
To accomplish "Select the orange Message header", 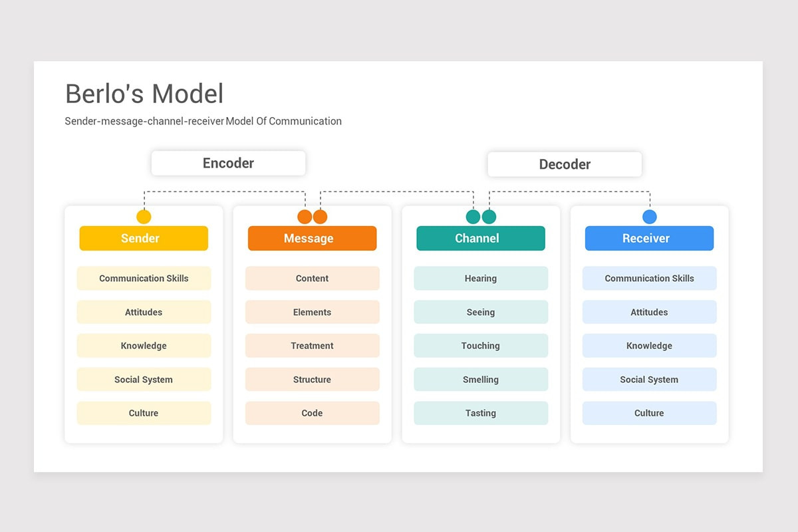I will [x=312, y=238].
